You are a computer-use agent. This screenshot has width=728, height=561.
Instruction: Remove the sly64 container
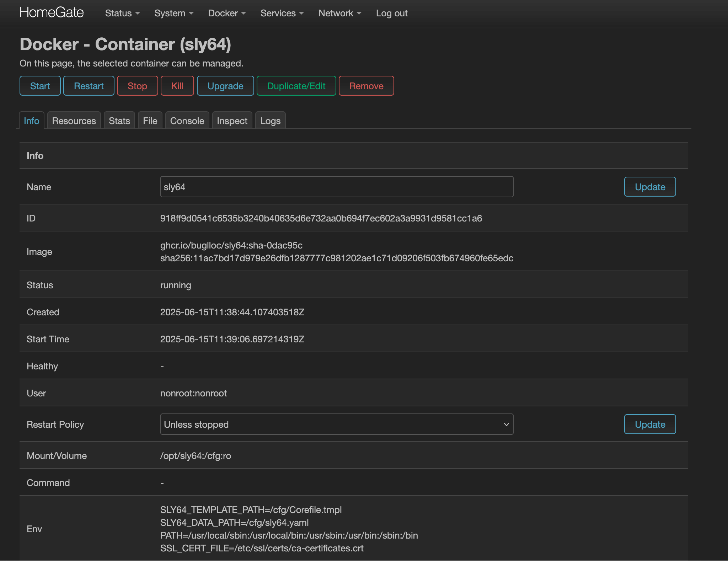point(366,86)
